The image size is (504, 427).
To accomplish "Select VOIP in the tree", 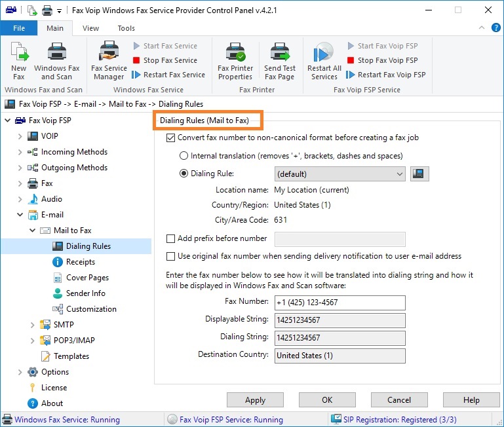I will tap(50, 136).
